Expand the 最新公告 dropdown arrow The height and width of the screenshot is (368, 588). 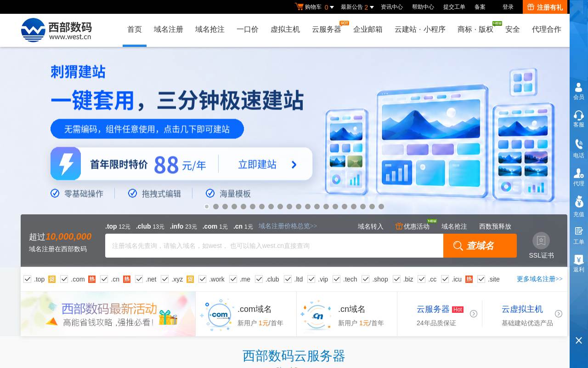pyautogui.click(x=372, y=7)
